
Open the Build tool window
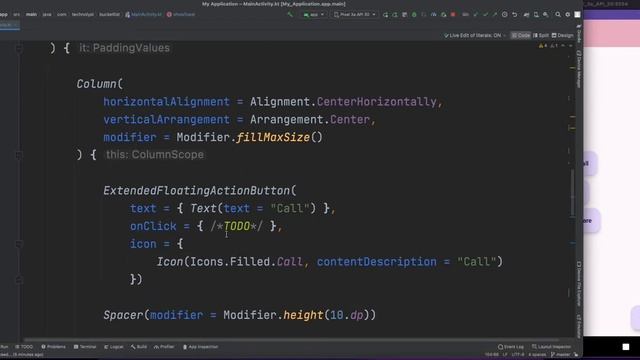tap(139, 347)
